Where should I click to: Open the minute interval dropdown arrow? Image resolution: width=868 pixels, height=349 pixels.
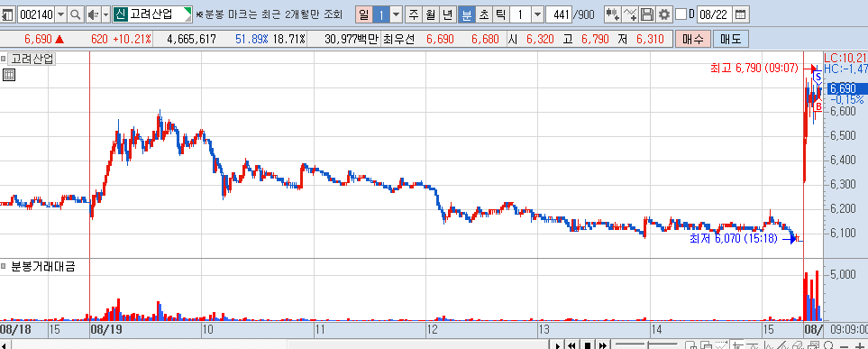tap(537, 14)
